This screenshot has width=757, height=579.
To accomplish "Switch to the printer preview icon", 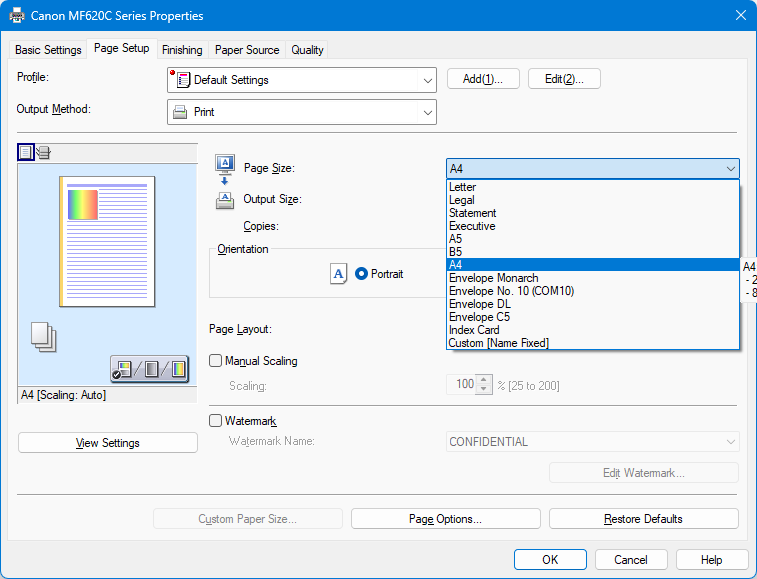I will pyautogui.click(x=43, y=152).
